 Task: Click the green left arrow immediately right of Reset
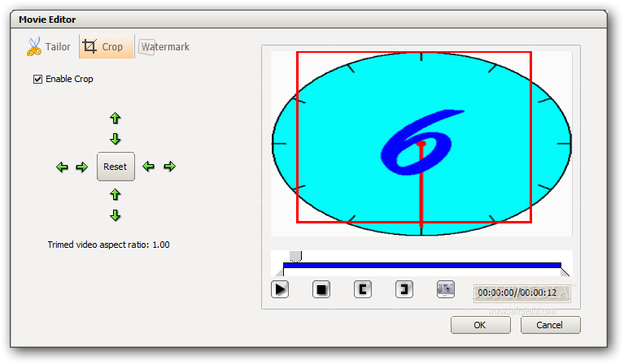click(x=148, y=166)
